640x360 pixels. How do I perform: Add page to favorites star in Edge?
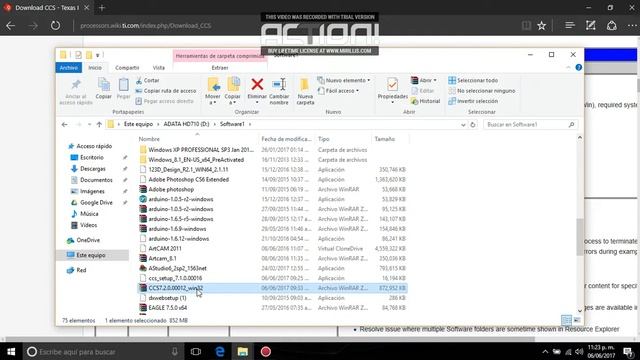coord(541,26)
